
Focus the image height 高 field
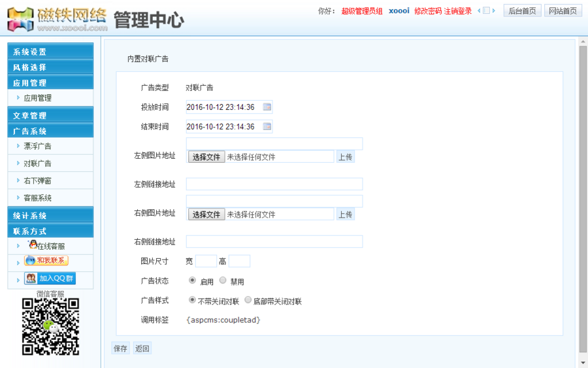tap(239, 261)
